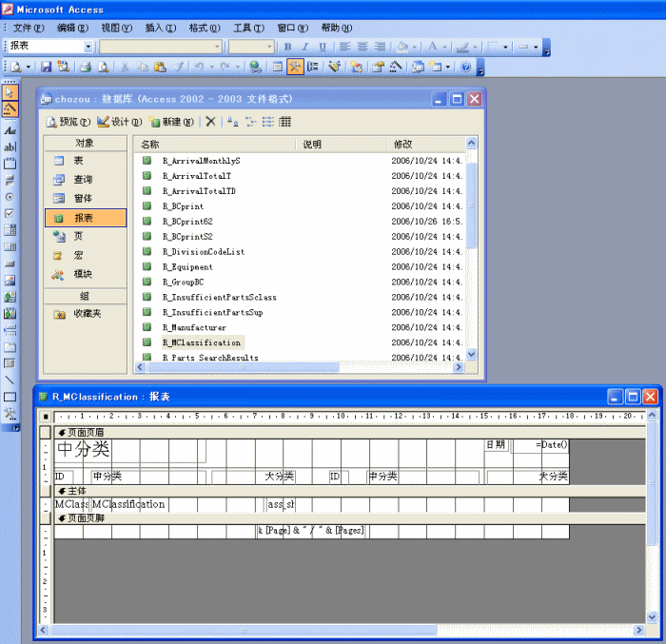Expand the View button dropdown arrow
This screenshot has width=666, height=644.
click(x=28, y=68)
